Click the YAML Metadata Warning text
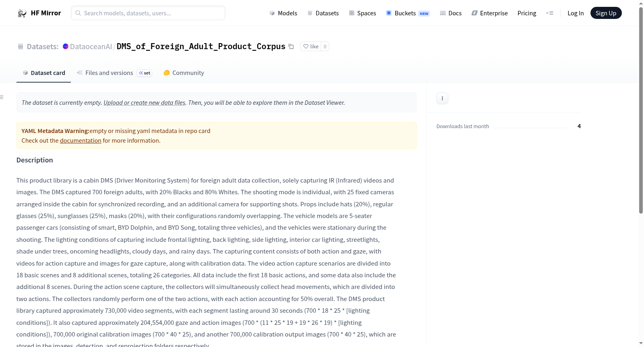The height and width of the screenshot is (347, 644). (x=56, y=131)
